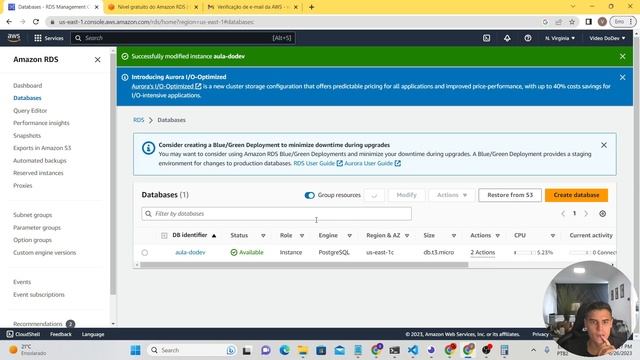Click the browser address bar
Screen dimensions: 640x360
pos(294,22)
